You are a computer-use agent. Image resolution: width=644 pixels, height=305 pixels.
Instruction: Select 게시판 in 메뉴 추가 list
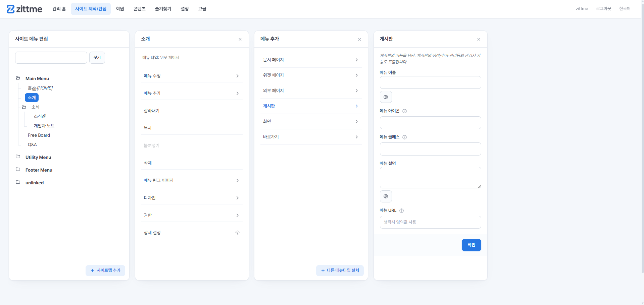coord(311,106)
